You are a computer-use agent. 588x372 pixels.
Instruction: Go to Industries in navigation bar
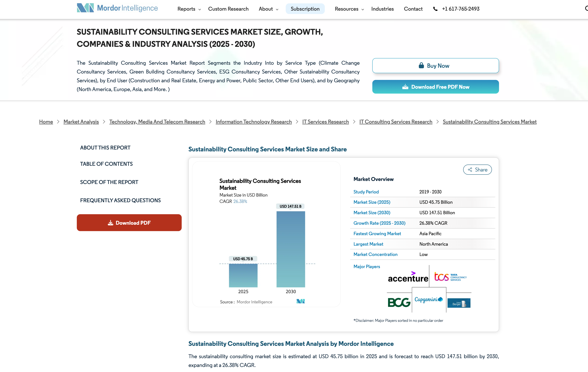[x=382, y=9]
